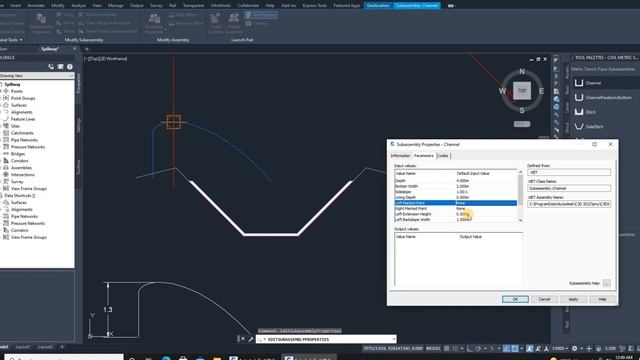
Task: Click the Apply button
Action: [573, 299]
